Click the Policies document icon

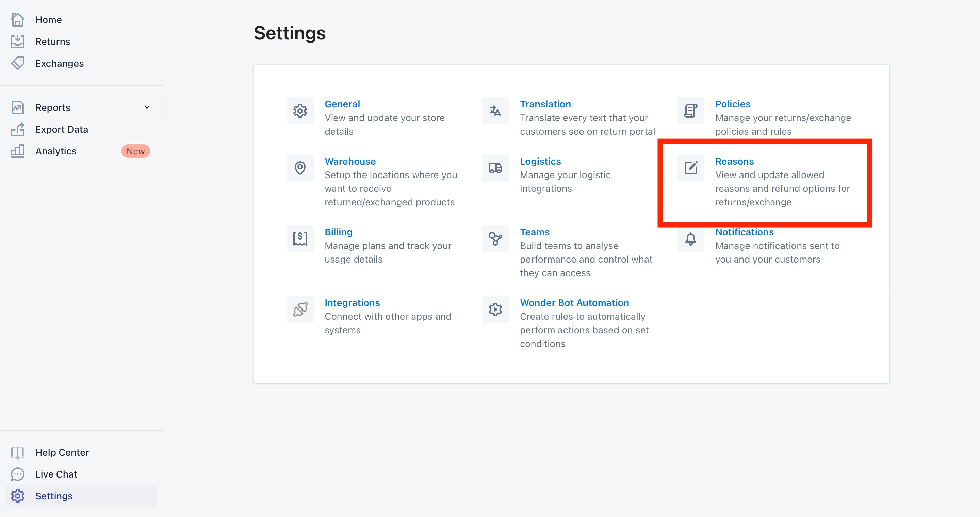coord(690,111)
